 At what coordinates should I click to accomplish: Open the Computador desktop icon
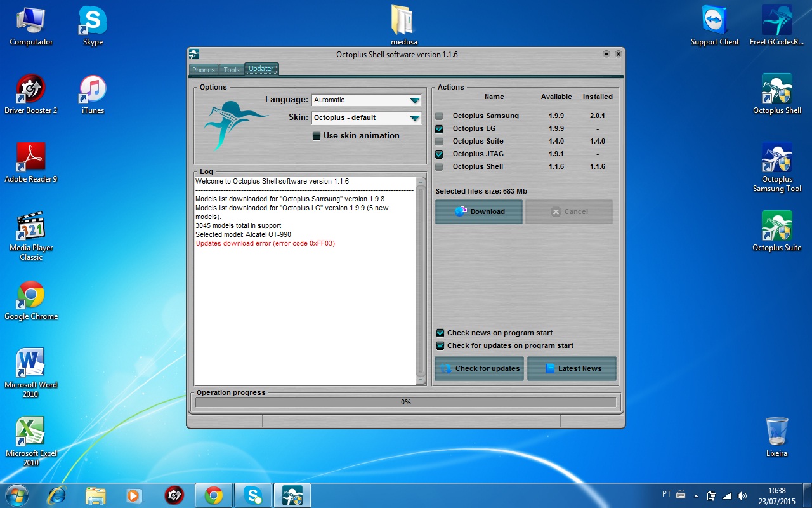tap(31, 26)
